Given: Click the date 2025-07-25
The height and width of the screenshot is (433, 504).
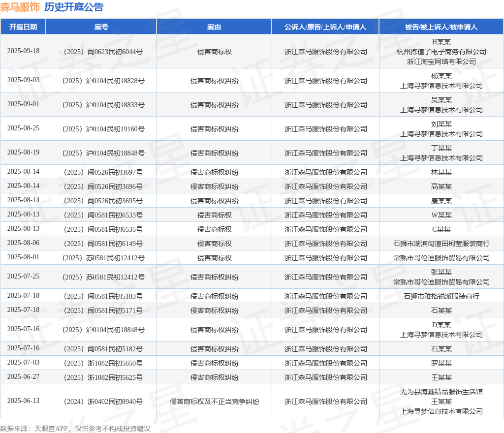Looking at the screenshot, I should click(23, 276).
